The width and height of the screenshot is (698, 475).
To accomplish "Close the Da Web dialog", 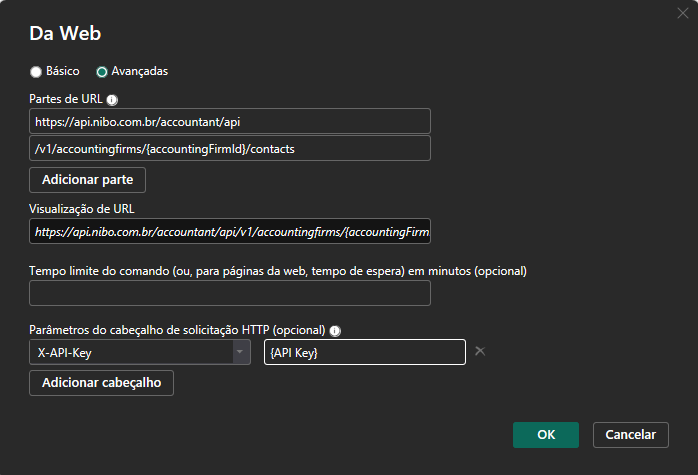I will pyautogui.click(x=682, y=13).
